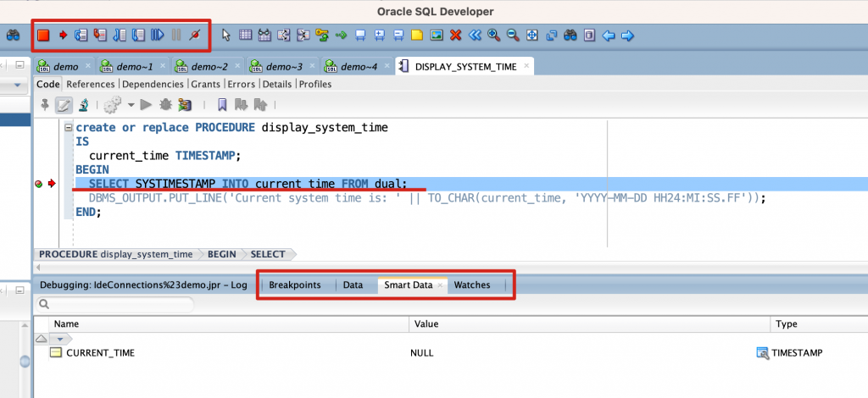Go to the previous bookmark icon

click(260, 104)
